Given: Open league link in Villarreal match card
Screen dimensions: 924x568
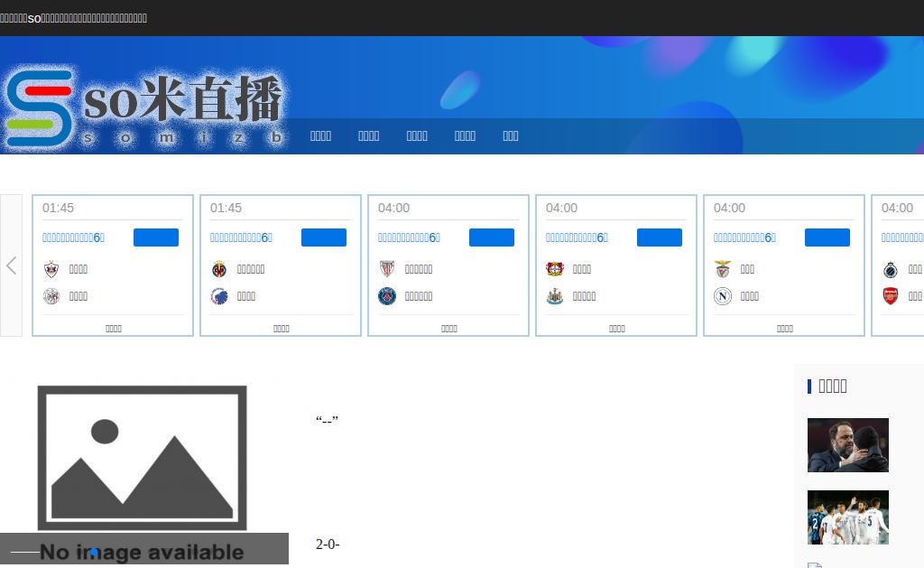Looking at the screenshot, I should [x=241, y=237].
